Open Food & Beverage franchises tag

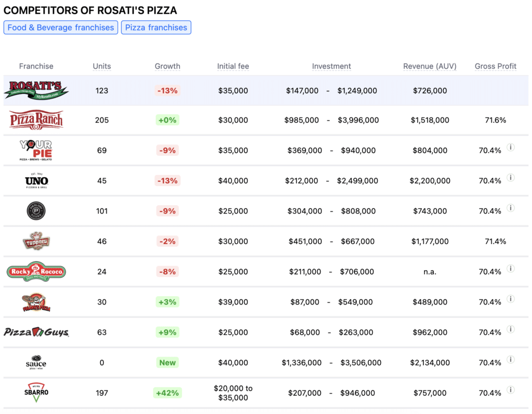pos(61,28)
